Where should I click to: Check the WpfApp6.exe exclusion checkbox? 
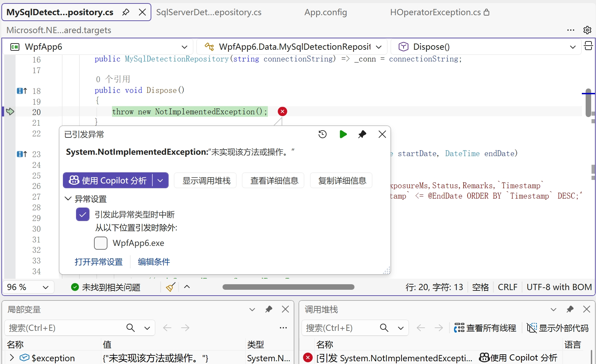101,243
